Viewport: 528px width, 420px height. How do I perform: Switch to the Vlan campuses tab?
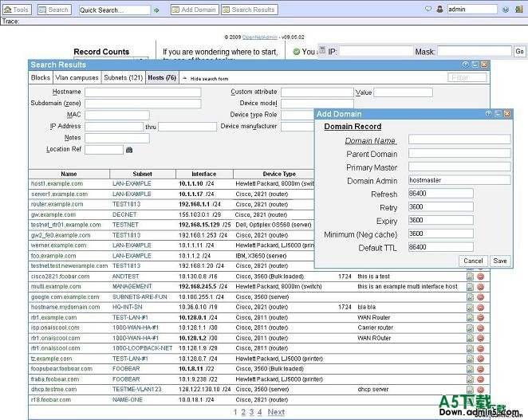[x=77, y=78]
